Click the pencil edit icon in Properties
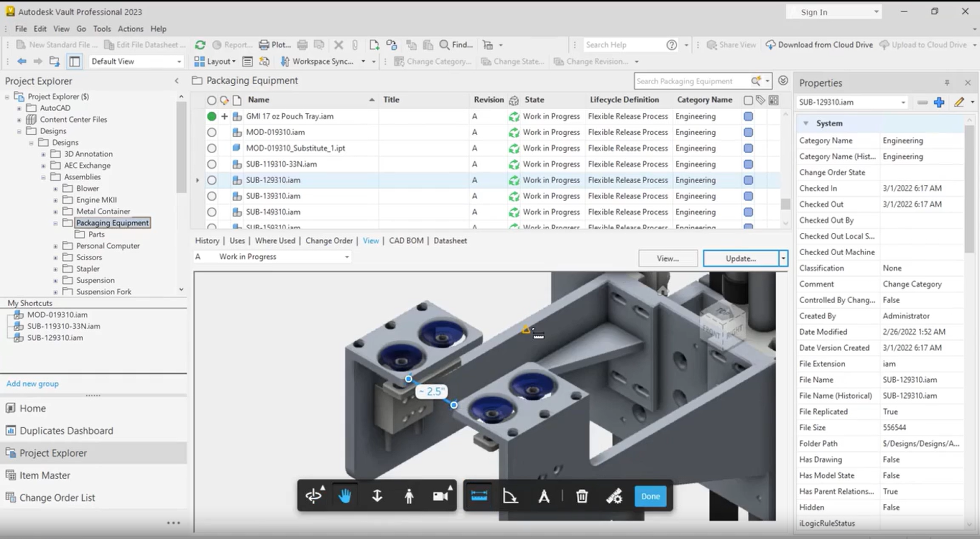Image resolution: width=980 pixels, height=539 pixels. pyautogui.click(x=959, y=103)
